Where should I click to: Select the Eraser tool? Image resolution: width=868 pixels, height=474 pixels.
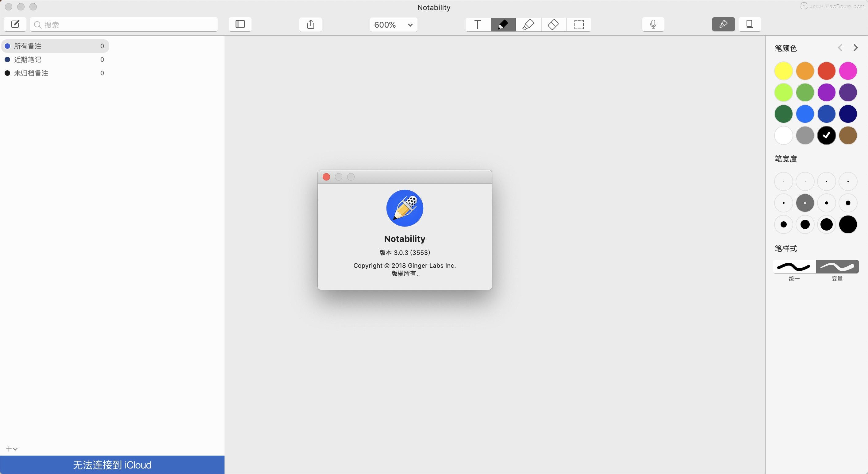(554, 24)
